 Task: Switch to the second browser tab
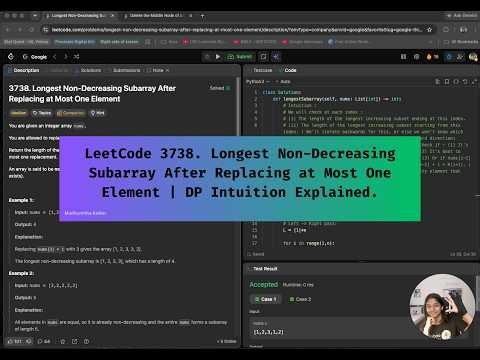pos(157,15)
